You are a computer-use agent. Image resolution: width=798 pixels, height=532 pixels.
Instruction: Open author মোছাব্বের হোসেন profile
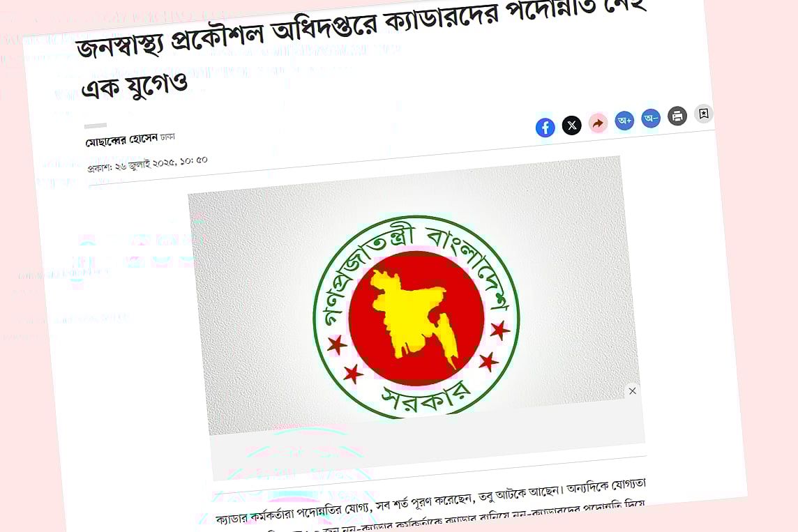click(x=121, y=140)
